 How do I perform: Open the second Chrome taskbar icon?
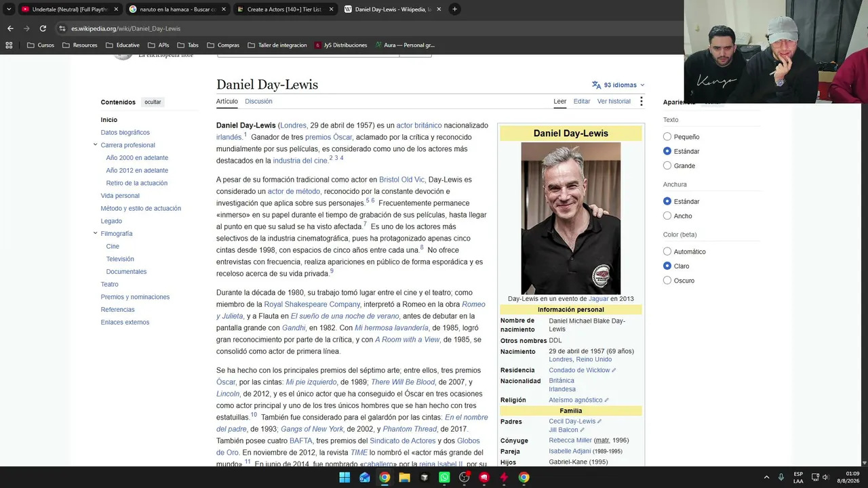[x=524, y=477]
